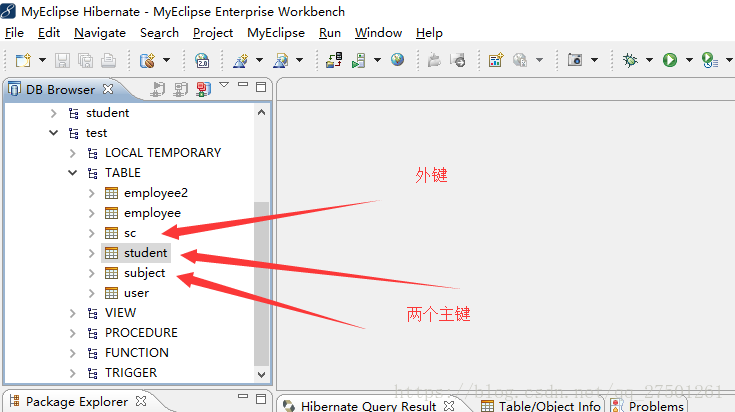Click the Save All icon
Image resolution: width=735 pixels, height=412 pixels.
tap(85, 60)
